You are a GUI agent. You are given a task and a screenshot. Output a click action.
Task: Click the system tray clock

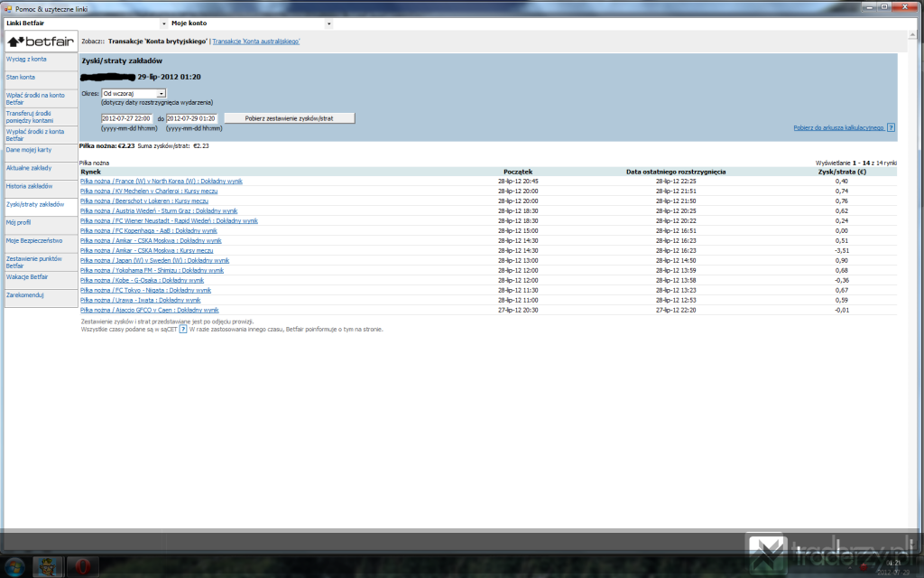[892, 567]
